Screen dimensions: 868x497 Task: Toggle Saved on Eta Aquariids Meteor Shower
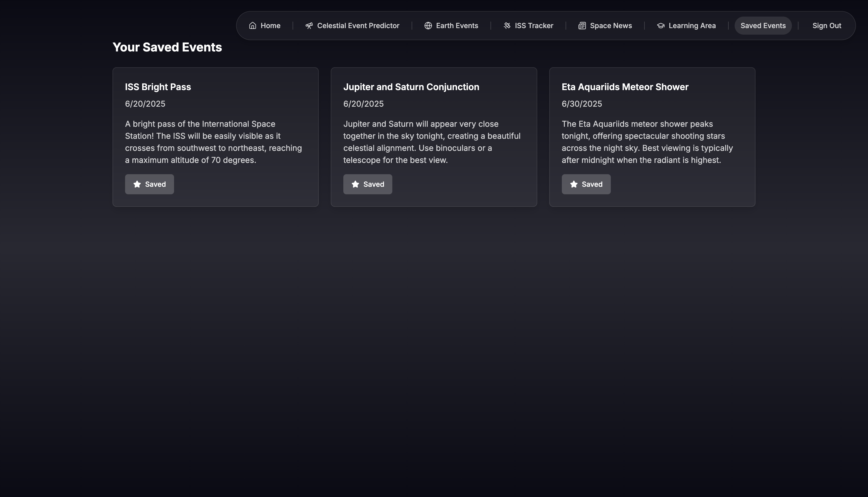[586, 184]
